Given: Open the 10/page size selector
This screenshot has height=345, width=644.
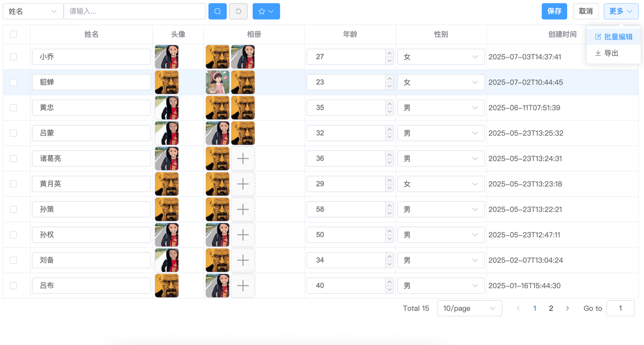Looking at the screenshot, I should tap(469, 308).
